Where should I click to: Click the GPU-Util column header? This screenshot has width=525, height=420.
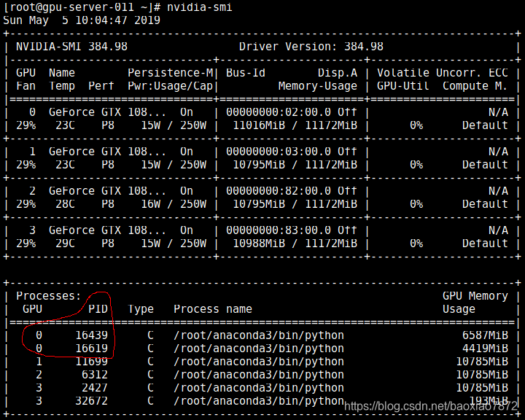click(403, 86)
